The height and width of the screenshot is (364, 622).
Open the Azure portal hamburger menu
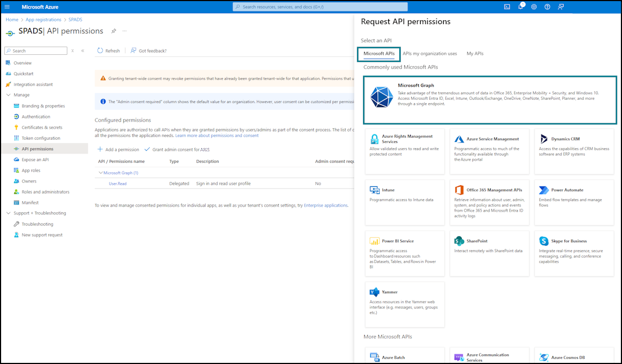click(7, 7)
